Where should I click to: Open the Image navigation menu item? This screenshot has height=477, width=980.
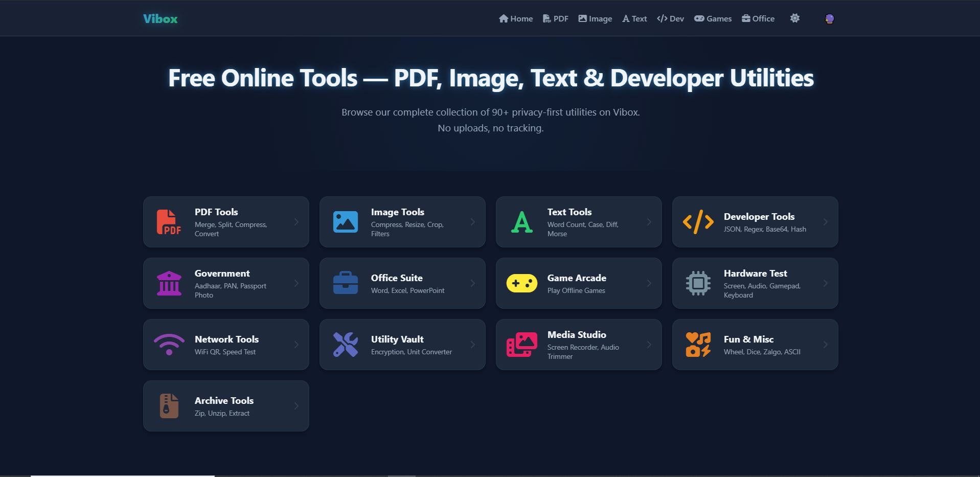(x=595, y=18)
